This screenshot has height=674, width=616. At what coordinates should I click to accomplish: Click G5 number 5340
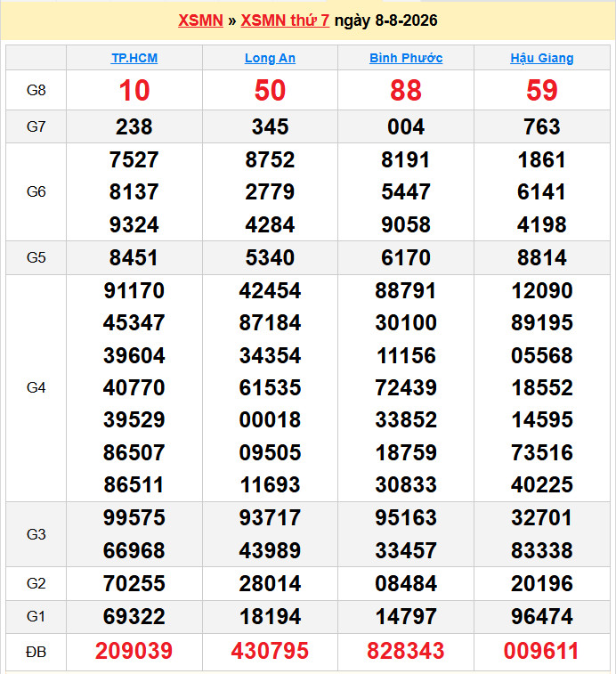pos(270,257)
